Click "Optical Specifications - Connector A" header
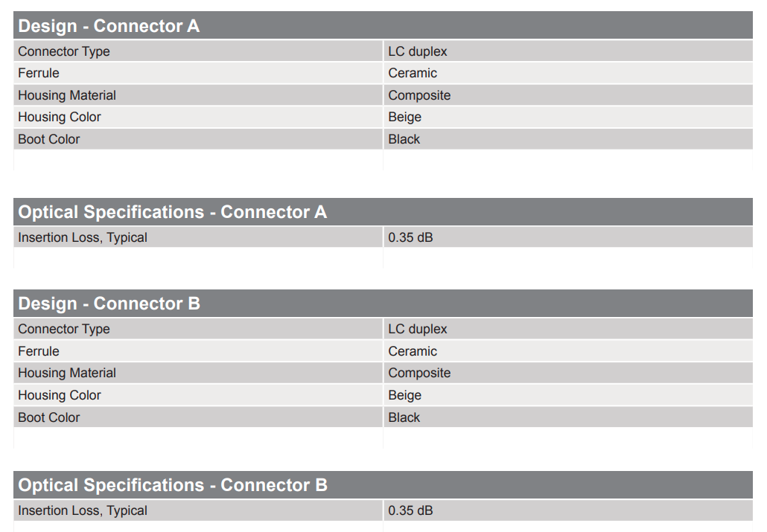 pyautogui.click(x=173, y=212)
